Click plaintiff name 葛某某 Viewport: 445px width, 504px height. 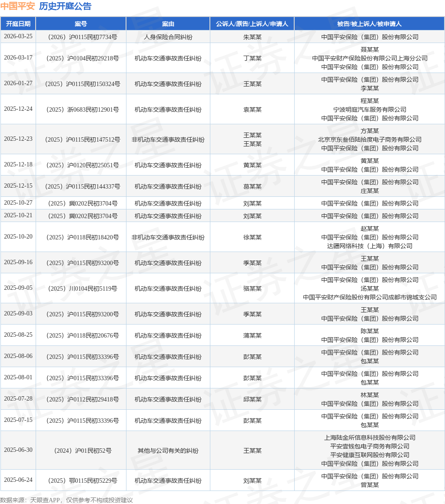252,186
